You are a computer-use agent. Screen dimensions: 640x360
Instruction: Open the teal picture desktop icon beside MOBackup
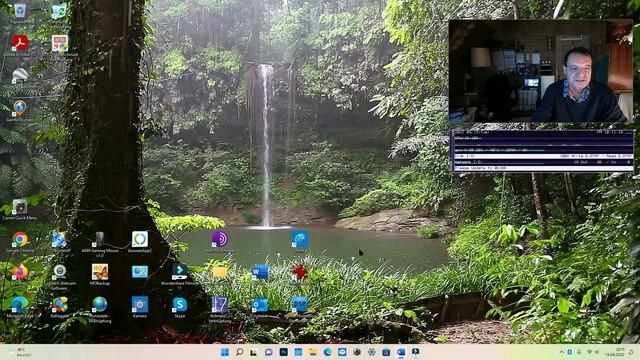(x=140, y=272)
